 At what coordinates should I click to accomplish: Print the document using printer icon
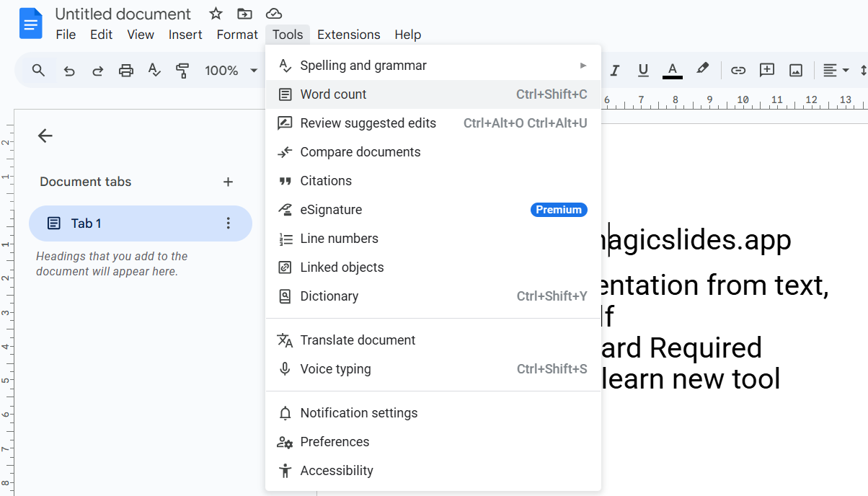coord(126,71)
